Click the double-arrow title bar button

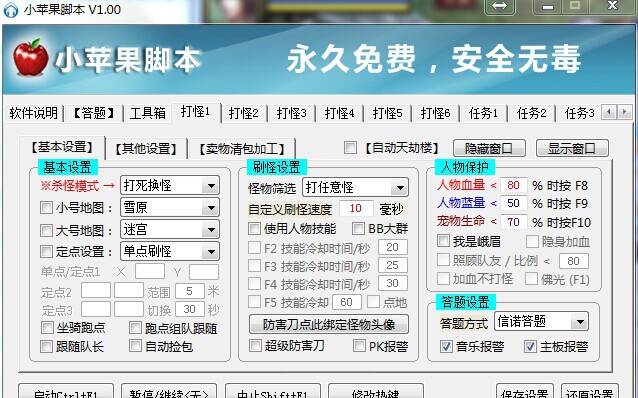[500, 6]
